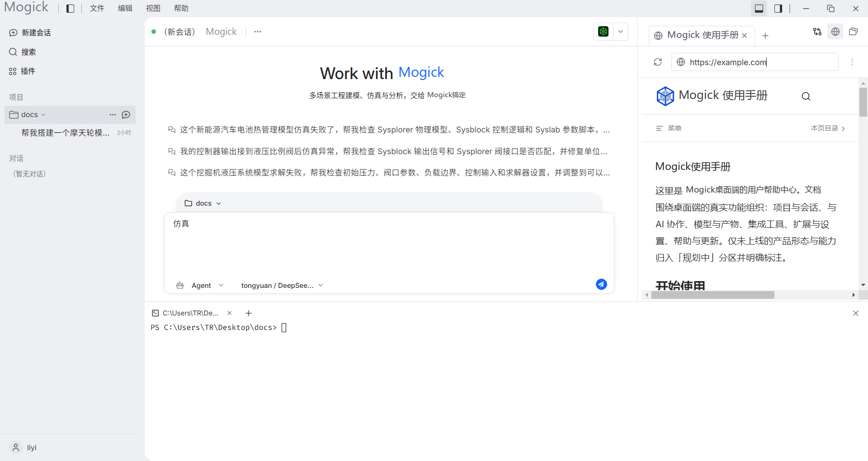Close the Mogick 使用手册 tab
The width and height of the screenshot is (868, 461).
pos(745,36)
